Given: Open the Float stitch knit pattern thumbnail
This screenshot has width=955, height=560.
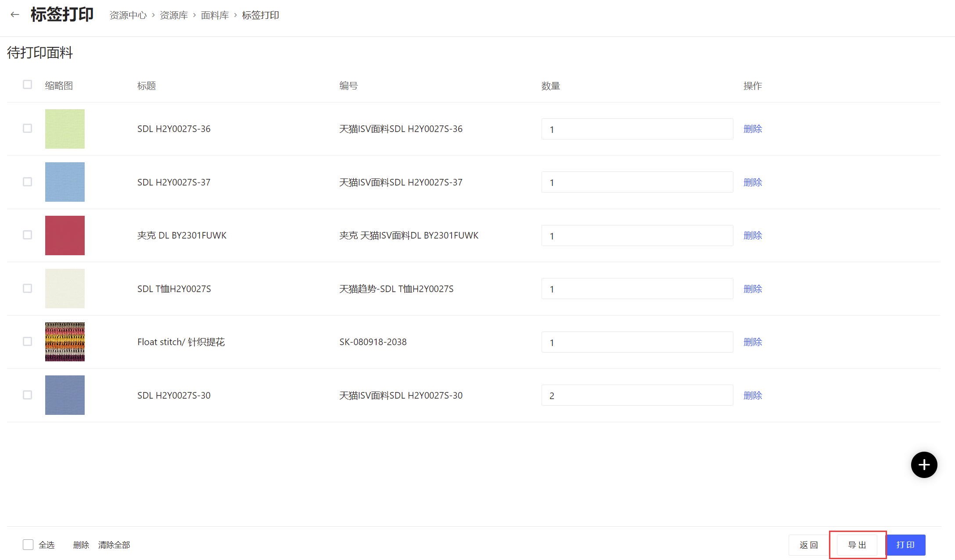Looking at the screenshot, I should click(x=65, y=342).
